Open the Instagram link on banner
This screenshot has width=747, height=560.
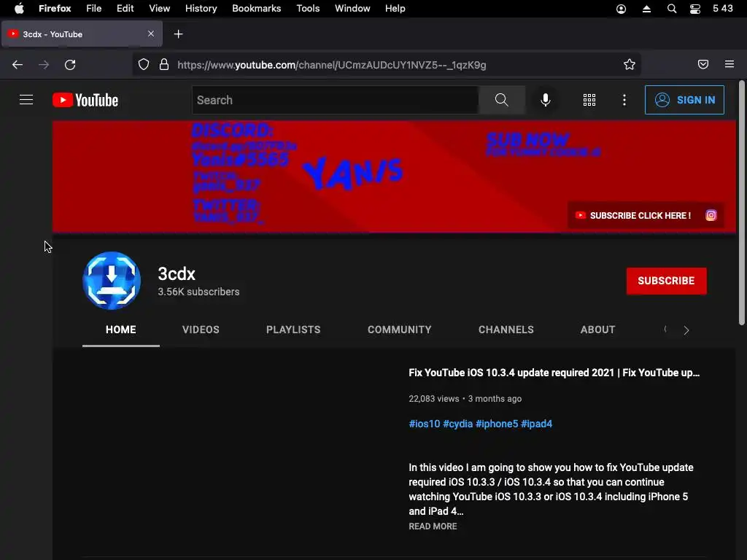click(711, 215)
